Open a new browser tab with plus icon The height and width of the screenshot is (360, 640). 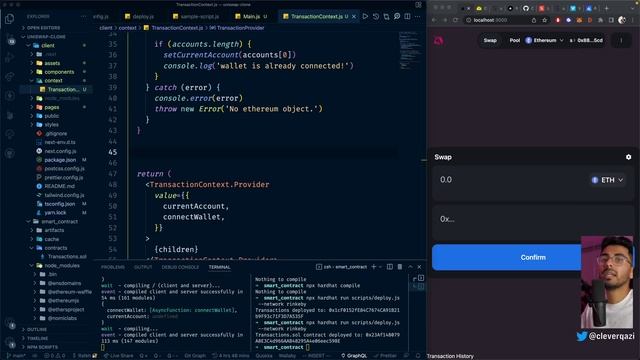tap(607, 8)
